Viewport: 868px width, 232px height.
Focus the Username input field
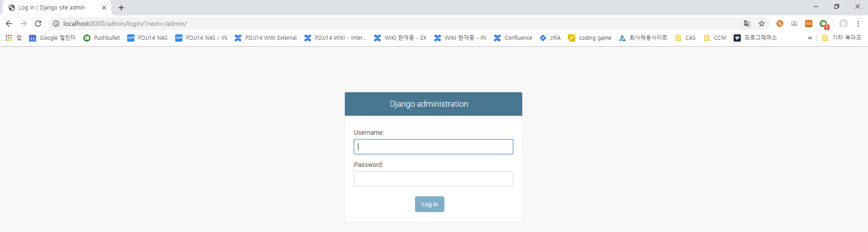click(x=433, y=147)
